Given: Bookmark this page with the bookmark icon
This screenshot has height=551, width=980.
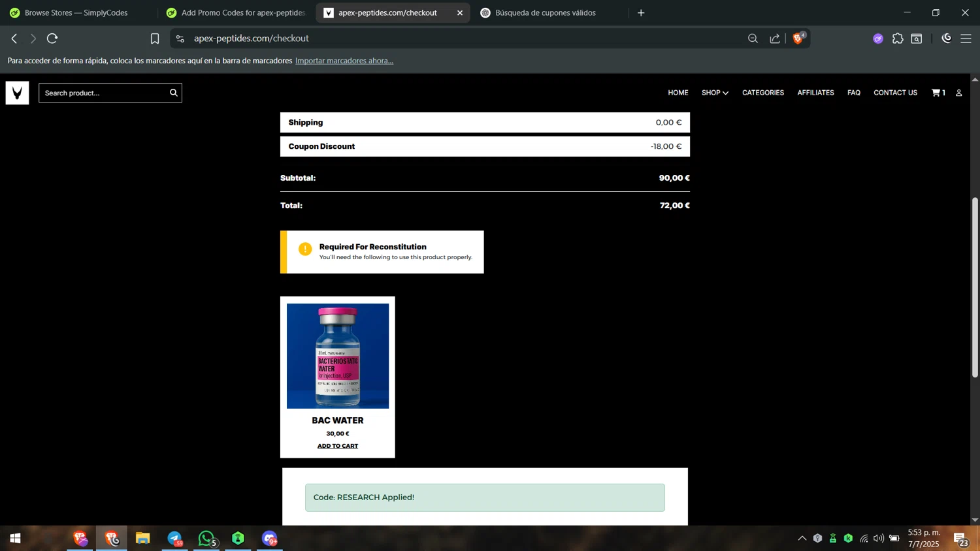Looking at the screenshot, I should coord(155,39).
